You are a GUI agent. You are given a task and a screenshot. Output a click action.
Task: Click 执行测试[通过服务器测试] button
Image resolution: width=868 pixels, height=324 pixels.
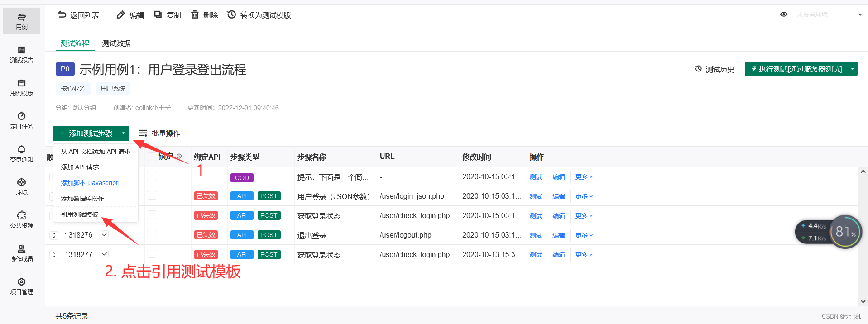[x=796, y=69]
